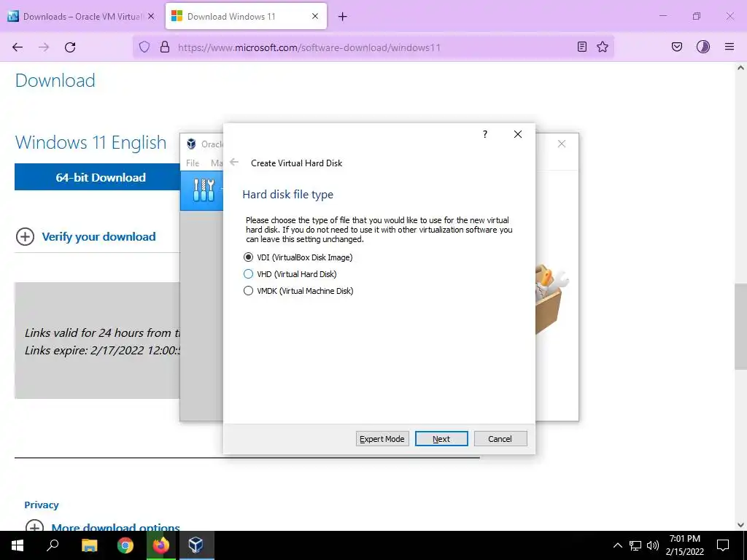The width and height of the screenshot is (747, 560).
Task: Click the Windows 11 English heading
Action: tap(90, 142)
